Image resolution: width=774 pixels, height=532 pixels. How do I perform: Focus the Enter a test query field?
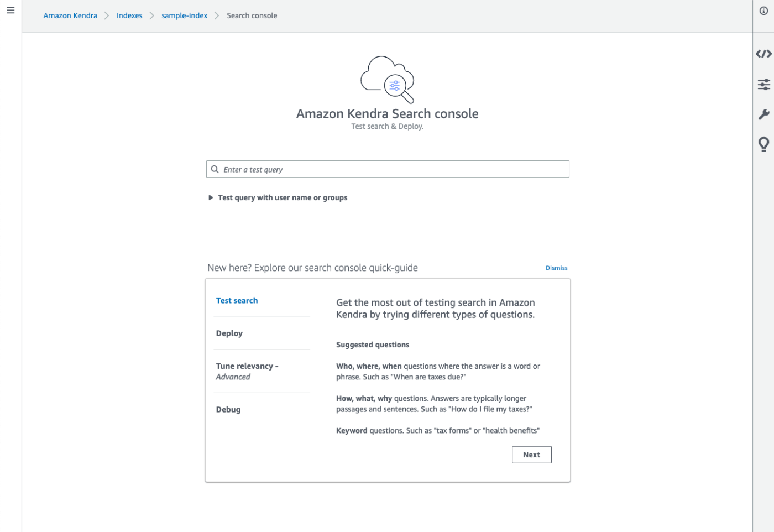coord(388,169)
